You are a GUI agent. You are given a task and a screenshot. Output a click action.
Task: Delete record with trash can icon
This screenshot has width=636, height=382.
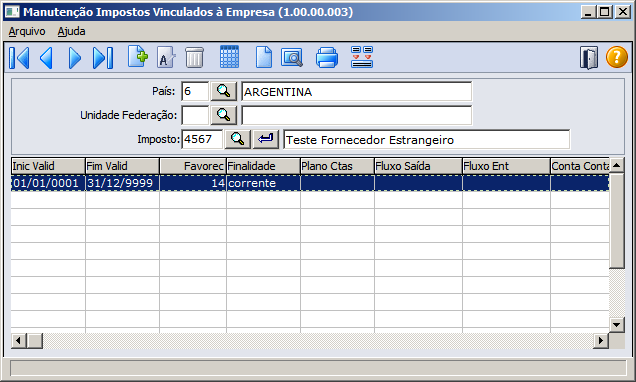194,58
